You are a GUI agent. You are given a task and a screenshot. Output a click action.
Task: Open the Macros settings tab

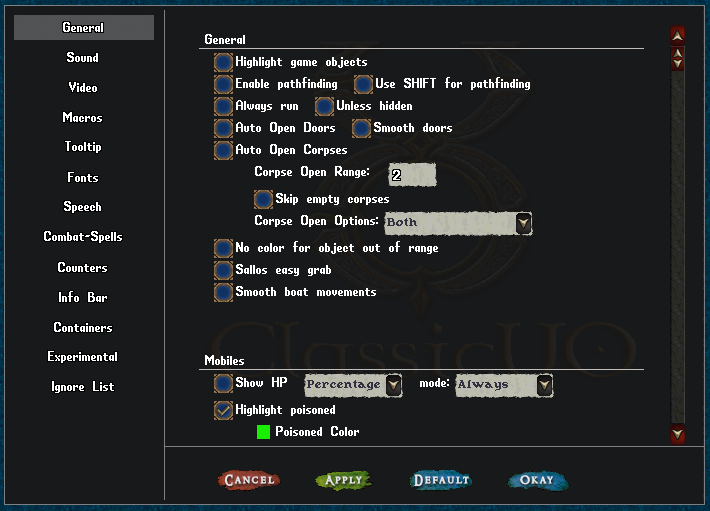pos(83,118)
